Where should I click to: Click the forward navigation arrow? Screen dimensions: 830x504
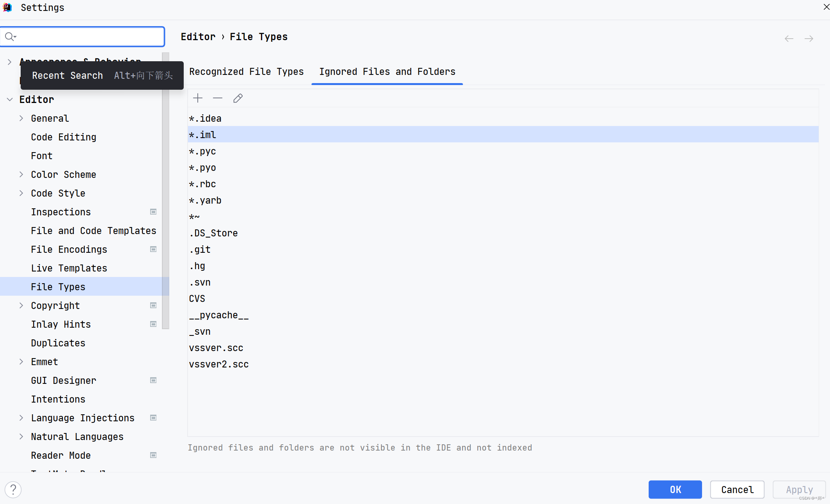point(809,39)
